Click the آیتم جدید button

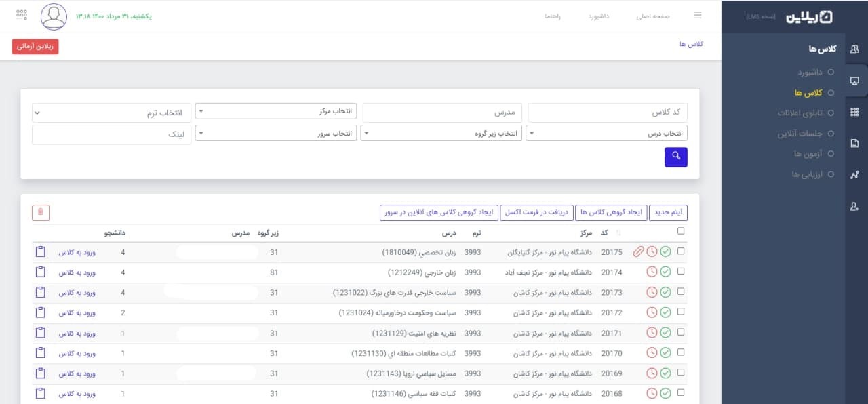(x=669, y=213)
